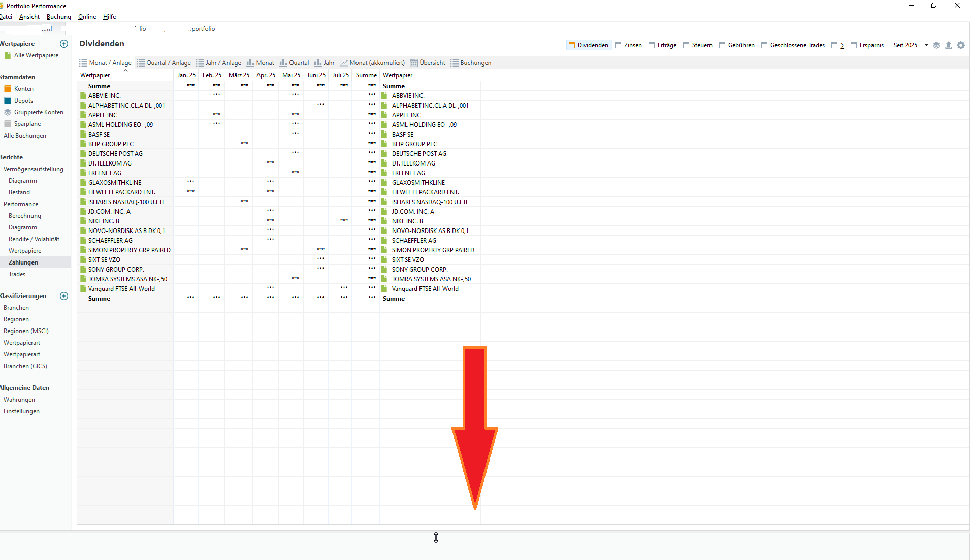Viewport: 970px width, 560px height.
Task: Enable the Gebühren checkbox
Action: tap(722, 45)
